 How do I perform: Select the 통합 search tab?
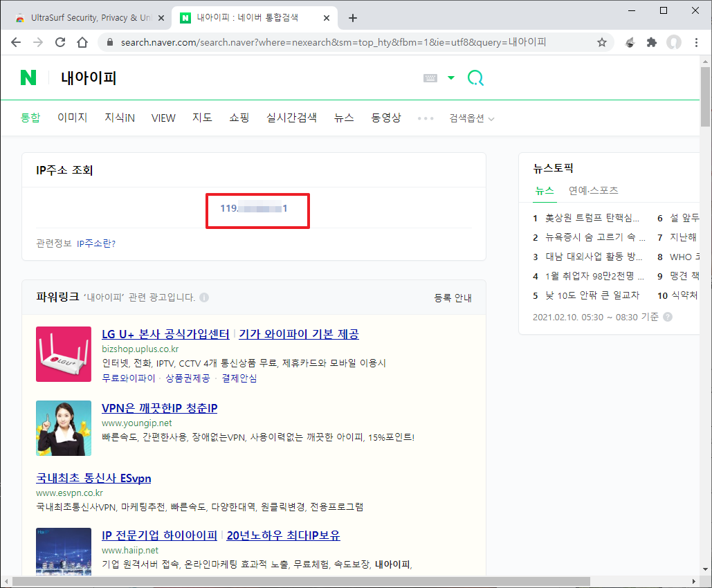tap(30, 118)
